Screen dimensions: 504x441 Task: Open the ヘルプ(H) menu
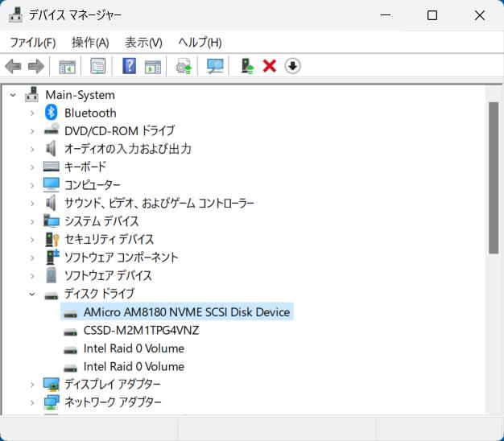pos(200,43)
